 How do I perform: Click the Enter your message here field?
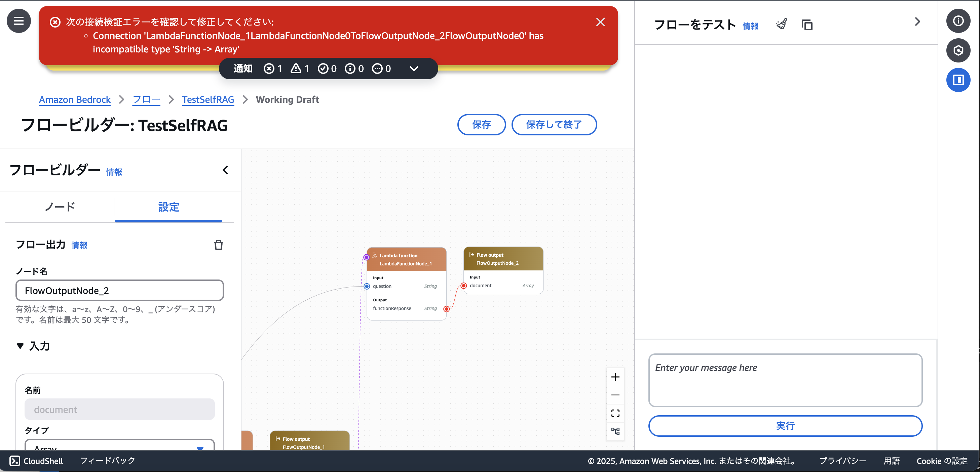click(x=786, y=380)
